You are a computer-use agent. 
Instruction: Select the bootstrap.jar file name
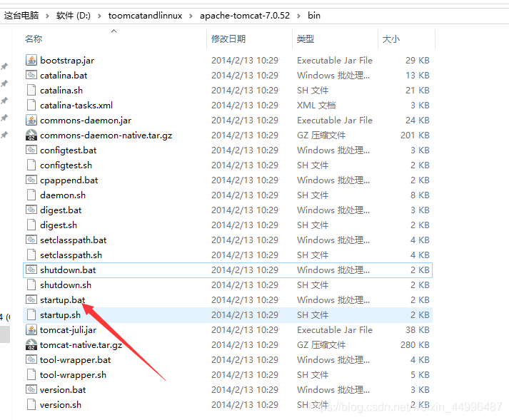click(x=67, y=61)
